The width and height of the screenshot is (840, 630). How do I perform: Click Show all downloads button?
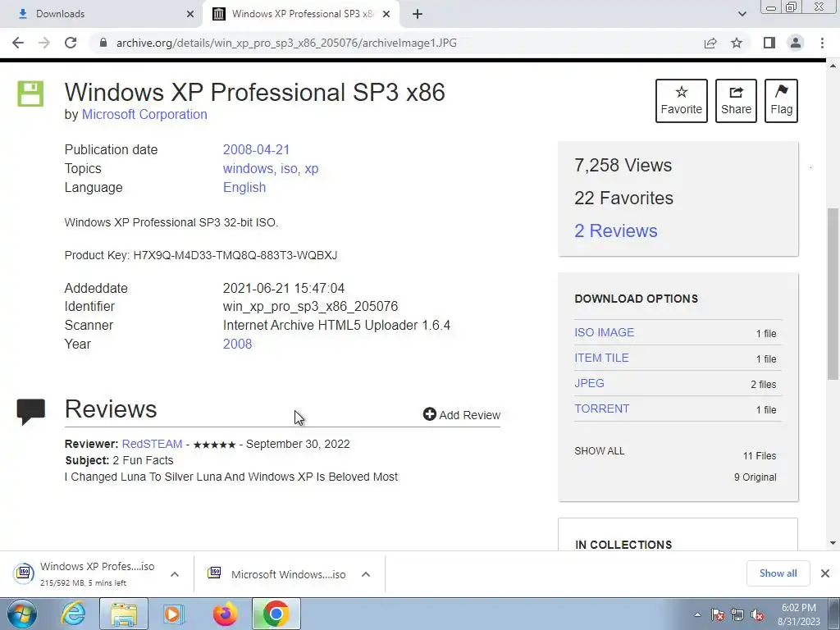[778, 573]
